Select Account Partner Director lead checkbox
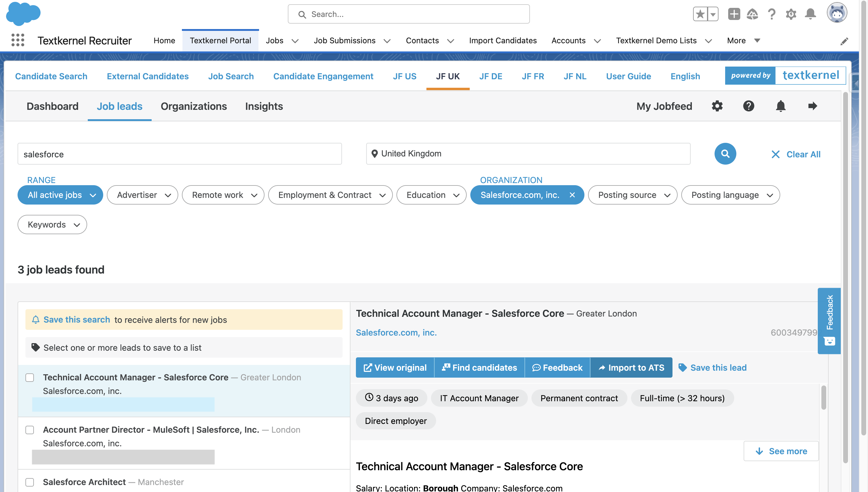 pos(30,430)
